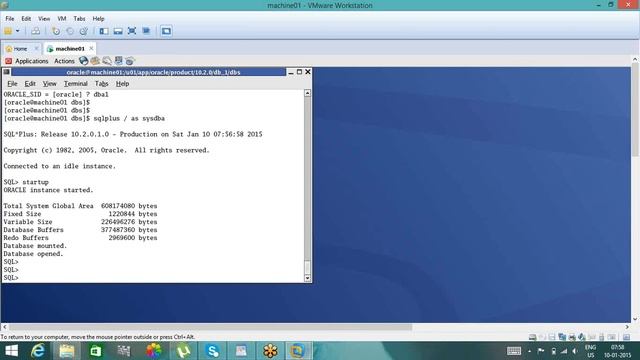Open the ENG US language indicator
The width and height of the screenshot is (640, 360).
(591, 351)
